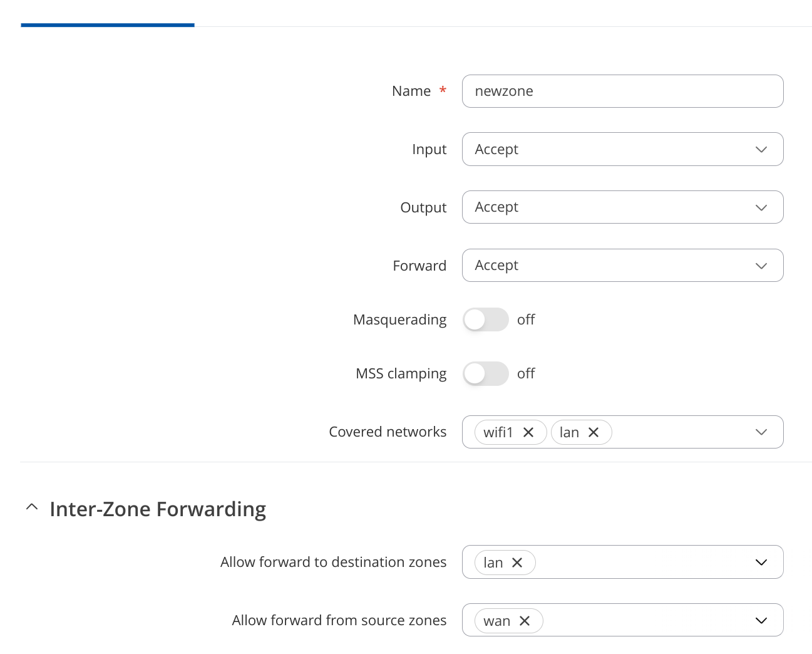
Task: Collapse Inter-Zone Forwarding section chevron
Action: pos(32,507)
